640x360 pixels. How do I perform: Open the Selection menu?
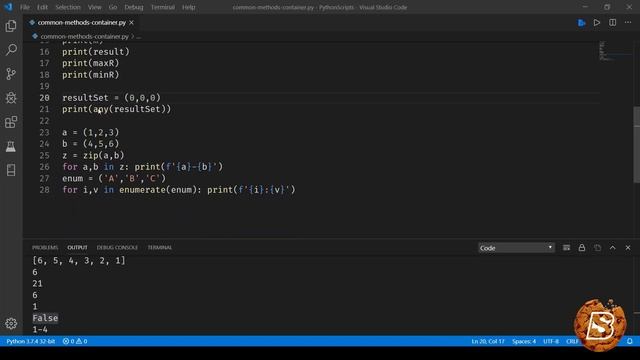(x=68, y=7)
